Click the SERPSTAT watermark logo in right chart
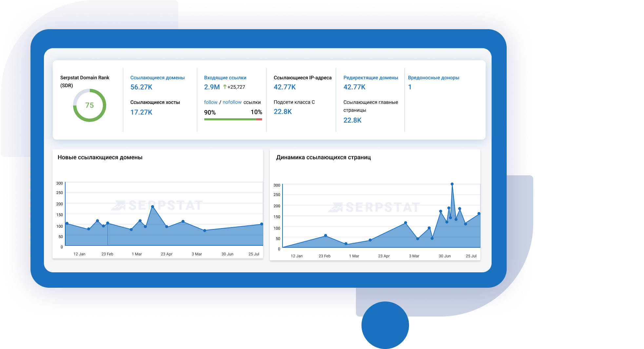Screen dimensions: 644x349 (x=376, y=206)
